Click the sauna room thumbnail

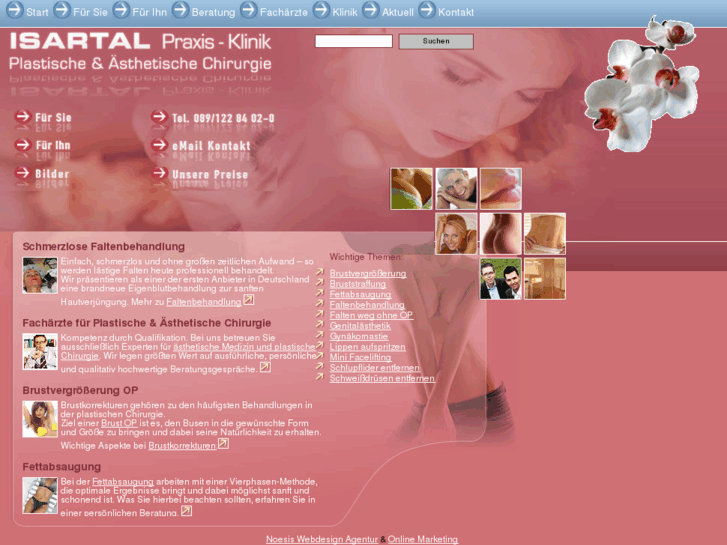545,279
